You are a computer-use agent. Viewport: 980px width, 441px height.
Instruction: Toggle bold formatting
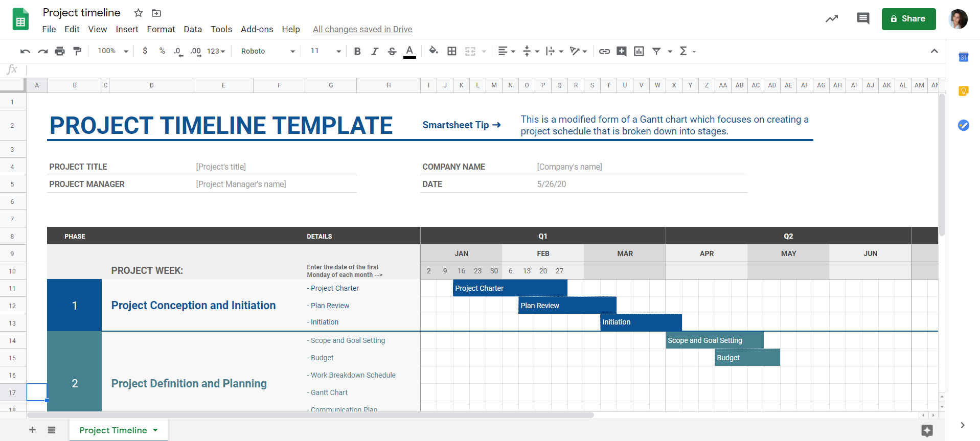(x=357, y=51)
